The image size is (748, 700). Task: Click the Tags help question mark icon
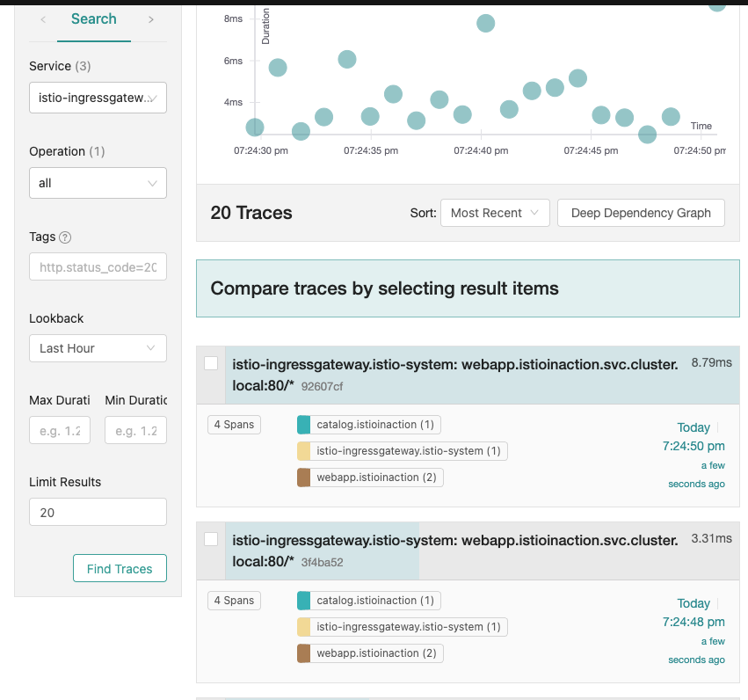point(65,237)
